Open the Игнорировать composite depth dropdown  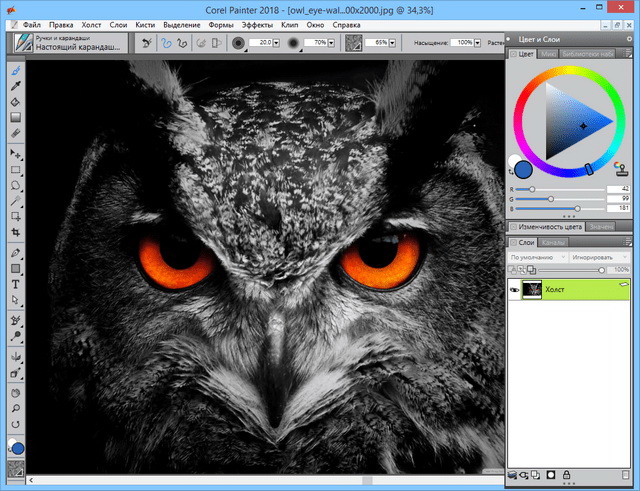coord(599,257)
